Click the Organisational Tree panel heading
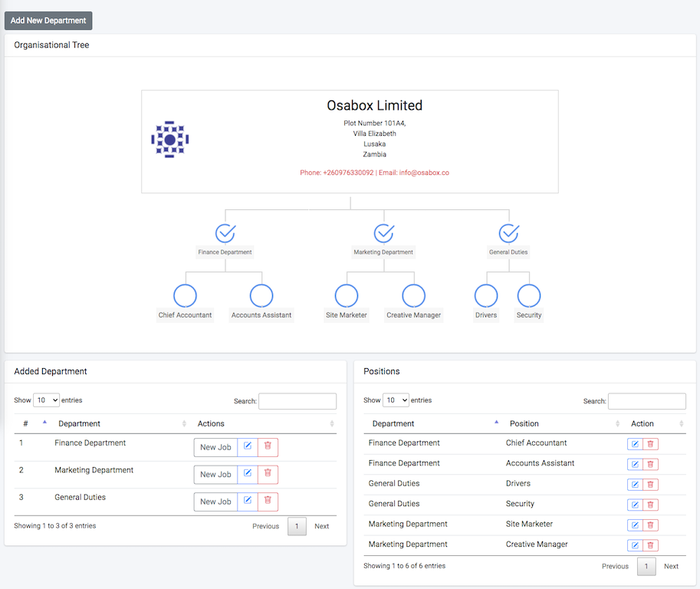 tap(51, 44)
